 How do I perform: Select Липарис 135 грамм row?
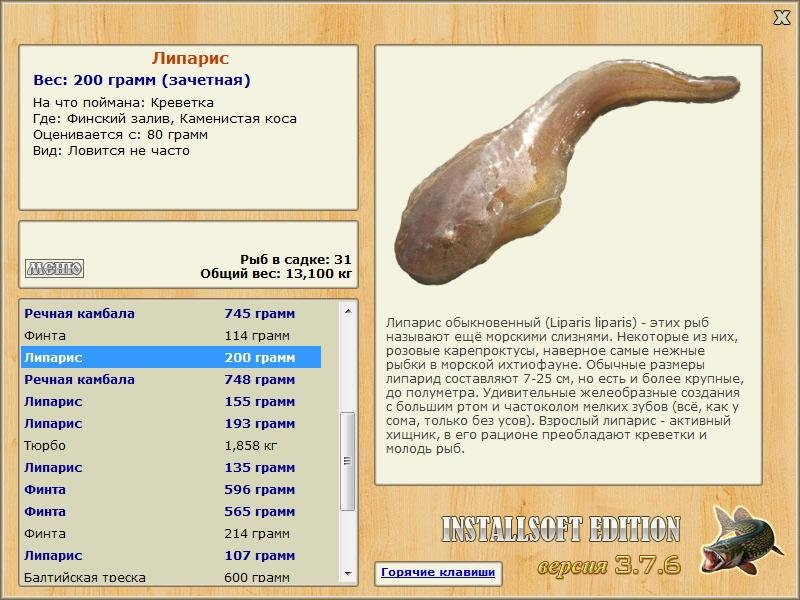click(x=171, y=467)
